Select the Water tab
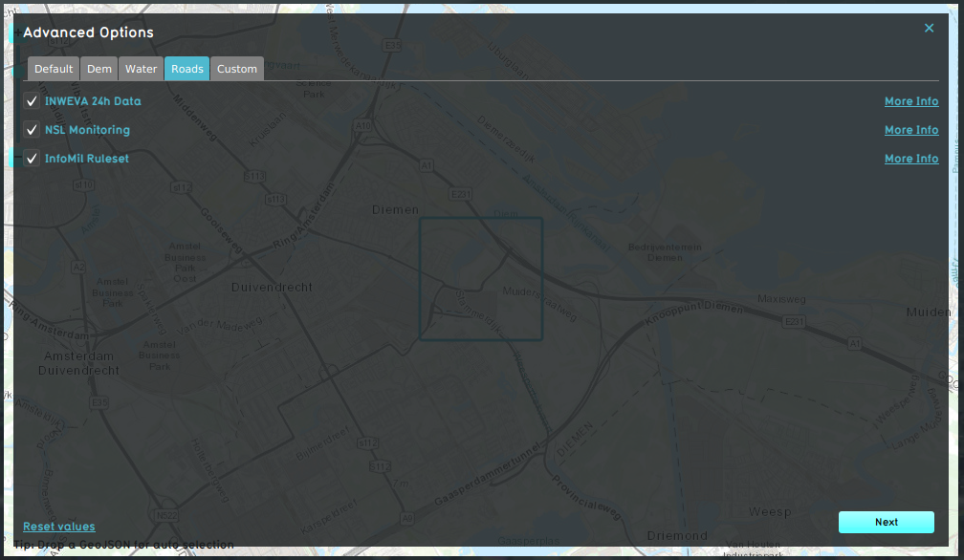This screenshot has width=964, height=560. tap(142, 69)
